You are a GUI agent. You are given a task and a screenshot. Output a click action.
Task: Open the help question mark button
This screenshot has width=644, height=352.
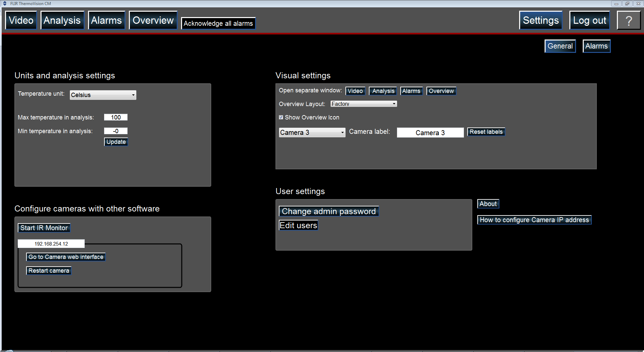[628, 20]
